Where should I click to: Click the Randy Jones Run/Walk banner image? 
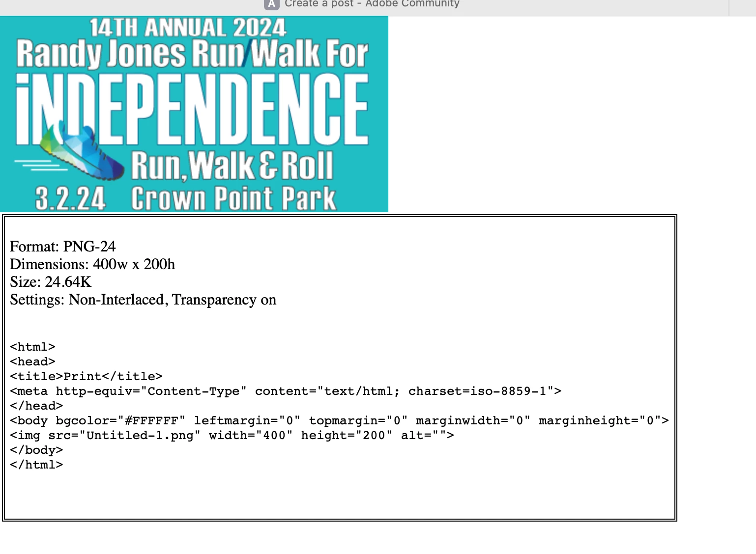[x=194, y=114]
